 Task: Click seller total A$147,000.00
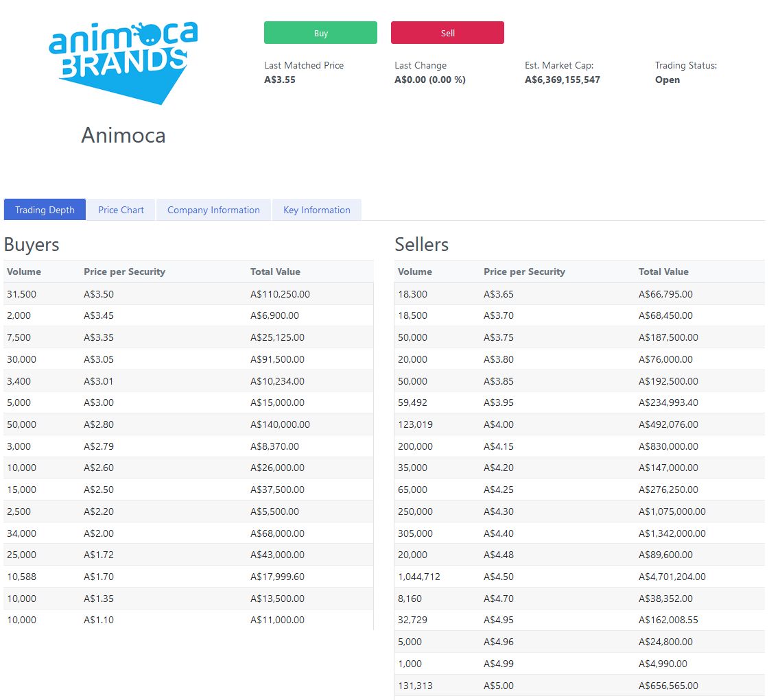668,468
